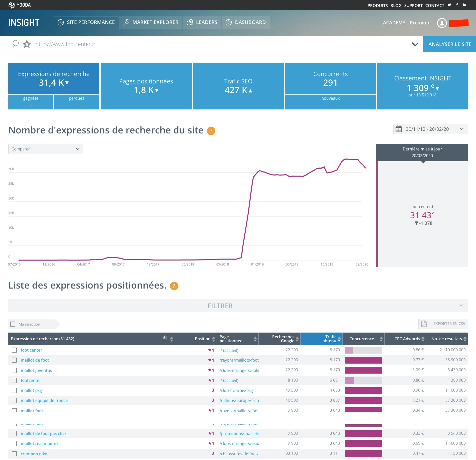Click the Concurrents 291 tile
Viewport: 476px width, 460px height.
coord(330,79)
